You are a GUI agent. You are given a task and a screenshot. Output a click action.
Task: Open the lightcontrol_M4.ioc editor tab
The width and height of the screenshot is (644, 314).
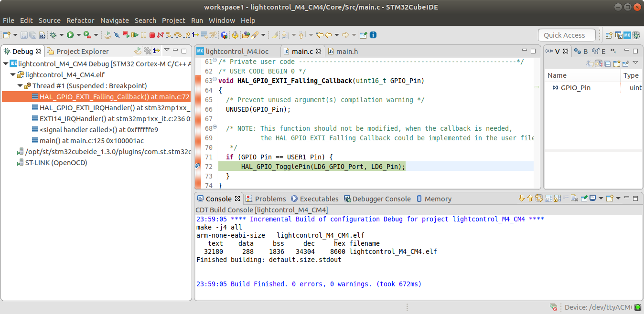[x=232, y=51]
